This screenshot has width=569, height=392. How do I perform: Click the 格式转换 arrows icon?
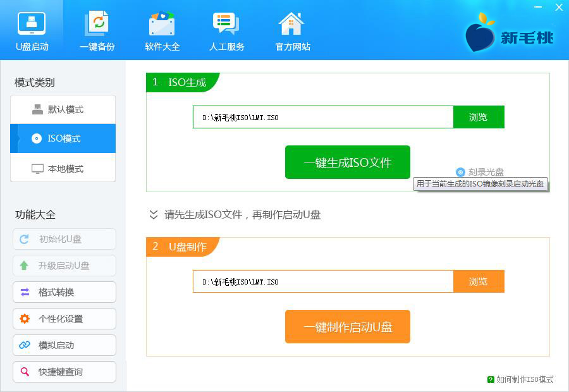click(25, 292)
